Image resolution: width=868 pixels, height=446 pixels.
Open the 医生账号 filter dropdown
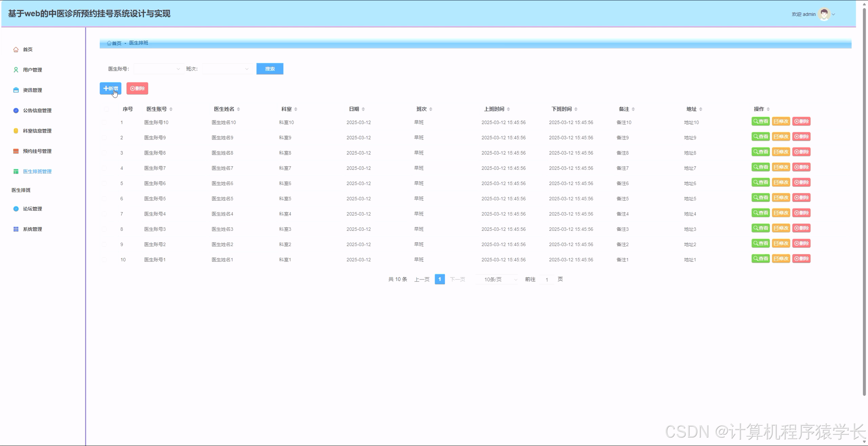pos(158,69)
